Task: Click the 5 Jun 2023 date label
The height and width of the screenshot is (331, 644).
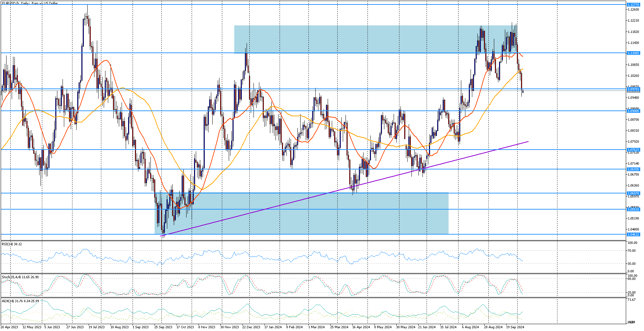Action: pos(52,327)
